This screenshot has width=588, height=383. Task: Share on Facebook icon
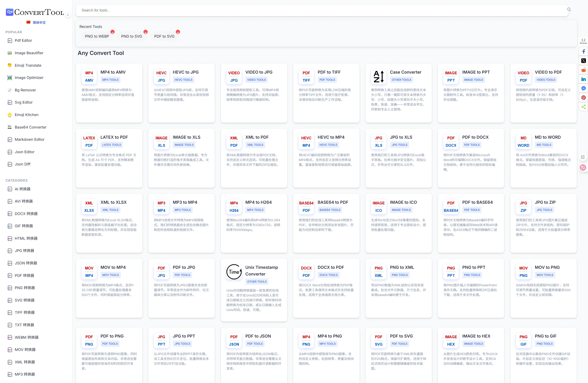[583, 52]
